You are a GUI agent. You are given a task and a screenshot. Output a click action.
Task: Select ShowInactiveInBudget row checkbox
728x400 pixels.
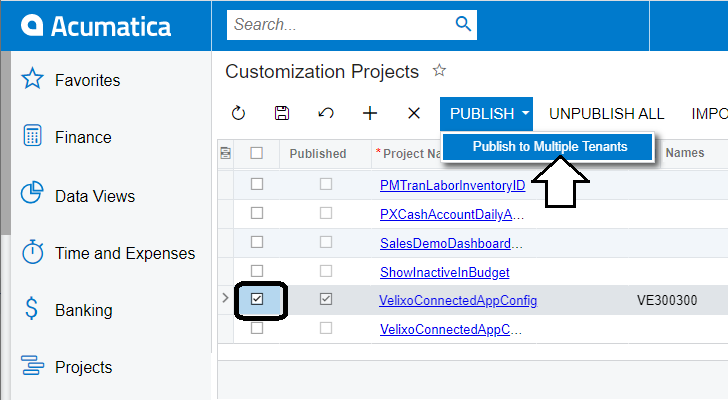point(257,271)
